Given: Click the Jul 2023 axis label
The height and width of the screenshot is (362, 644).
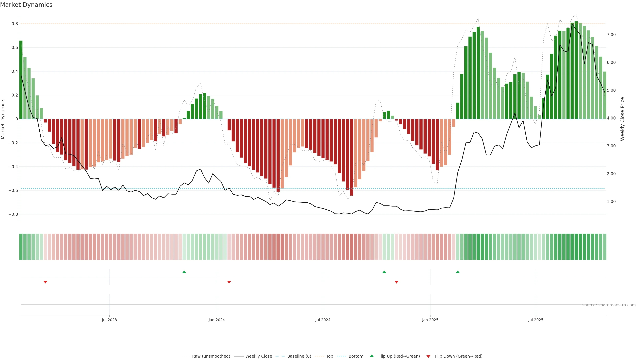Looking at the screenshot, I should pyautogui.click(x=109, y=320).
